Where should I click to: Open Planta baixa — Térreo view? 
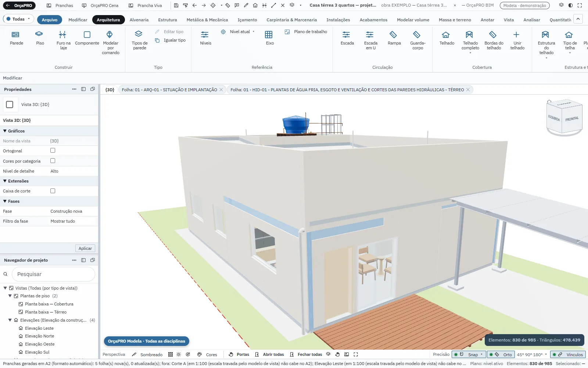pos(46,312)
